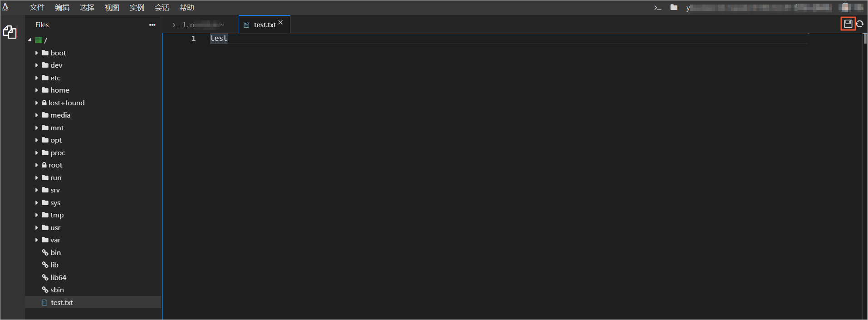Open the 视图 menu
868x320 pixels.
point(112,8)
